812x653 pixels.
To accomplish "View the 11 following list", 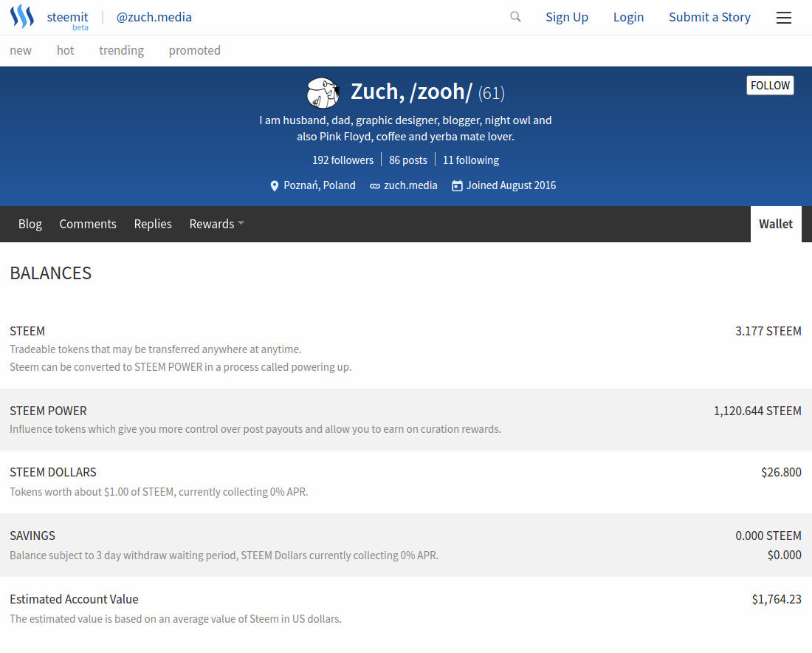I will [x=471, y=160].
